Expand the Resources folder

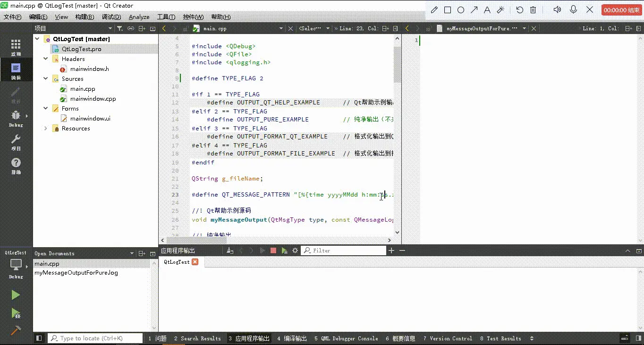46,129
